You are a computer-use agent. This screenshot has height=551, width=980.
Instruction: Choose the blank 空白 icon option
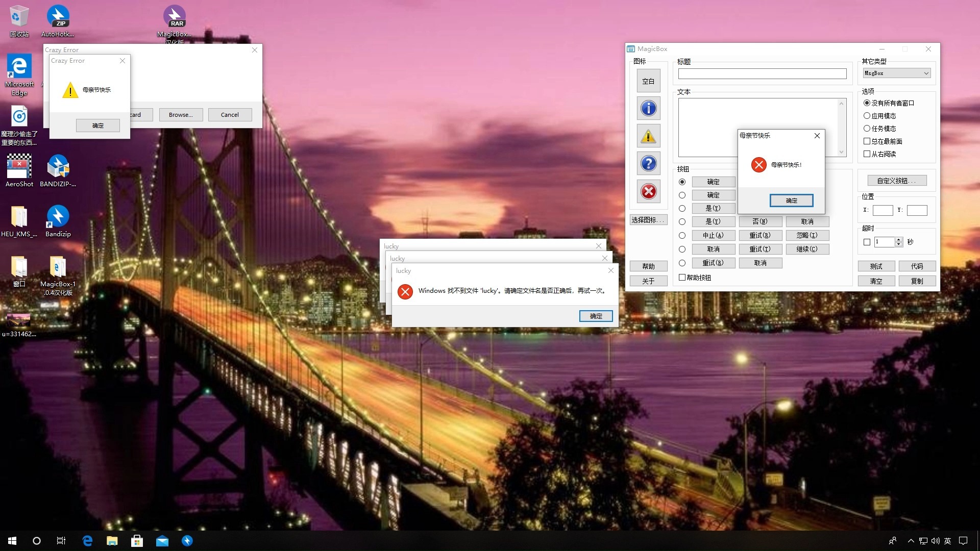[648, 81]
